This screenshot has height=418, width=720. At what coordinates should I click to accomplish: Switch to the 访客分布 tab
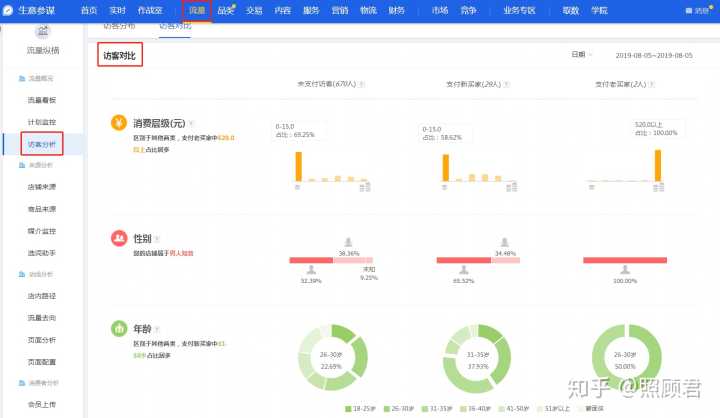119,25
